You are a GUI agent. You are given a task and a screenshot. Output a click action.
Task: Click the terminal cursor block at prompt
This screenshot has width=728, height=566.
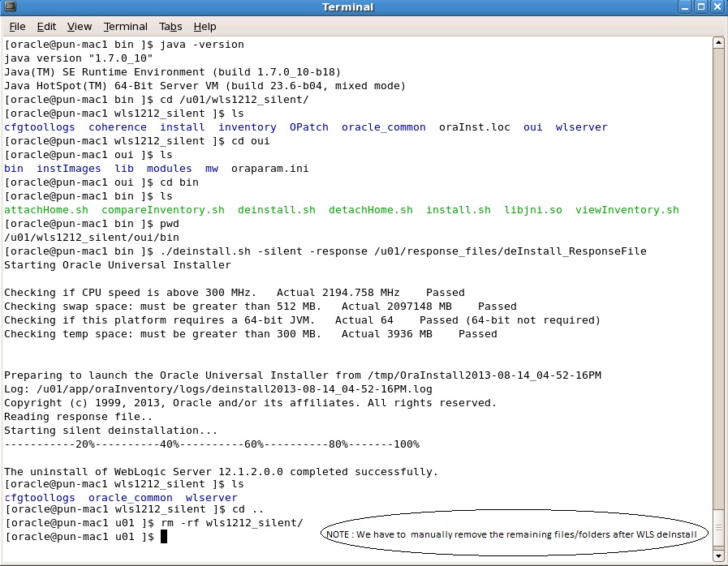tap(163, 537)
